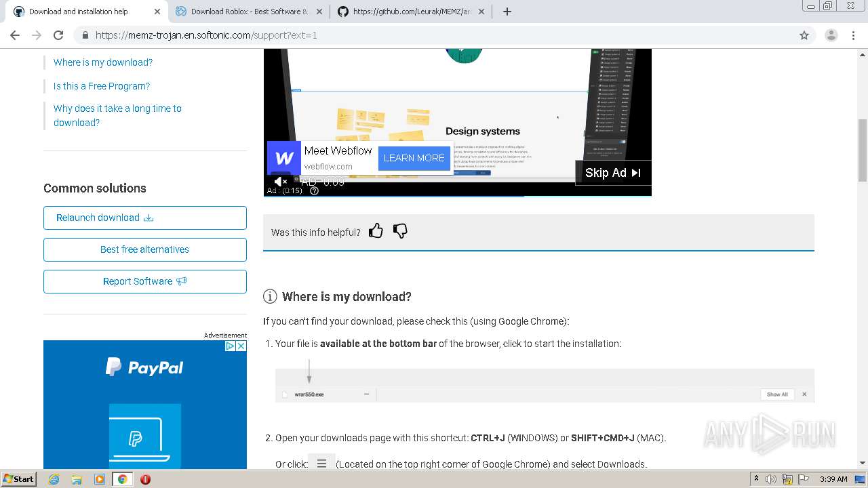The width and height of the screenshot is (868, 488).
Task: Go back to the previous page
Action: [15, 35]
